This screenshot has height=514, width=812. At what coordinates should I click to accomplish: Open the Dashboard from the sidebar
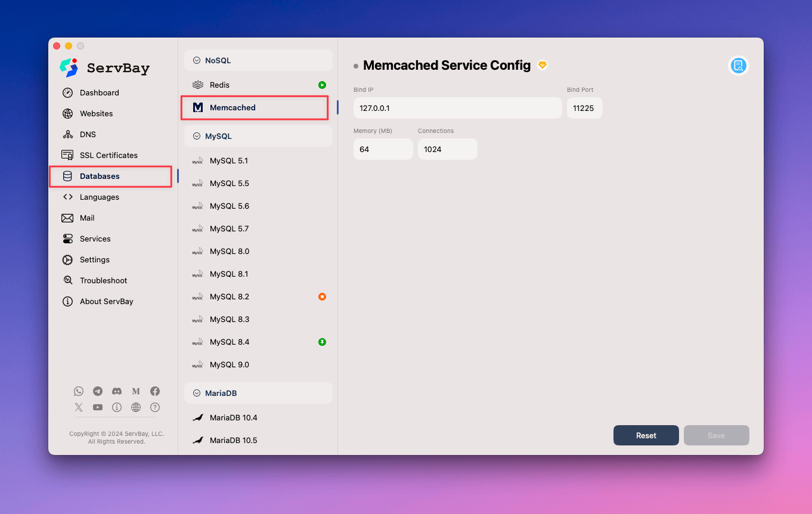click(100, 92)
